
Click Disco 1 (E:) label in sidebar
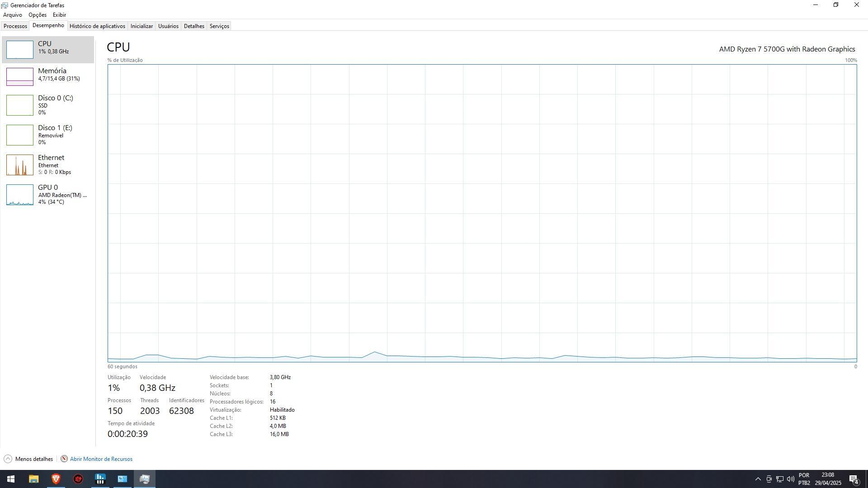pyautogui.click(x=55, y=128)
